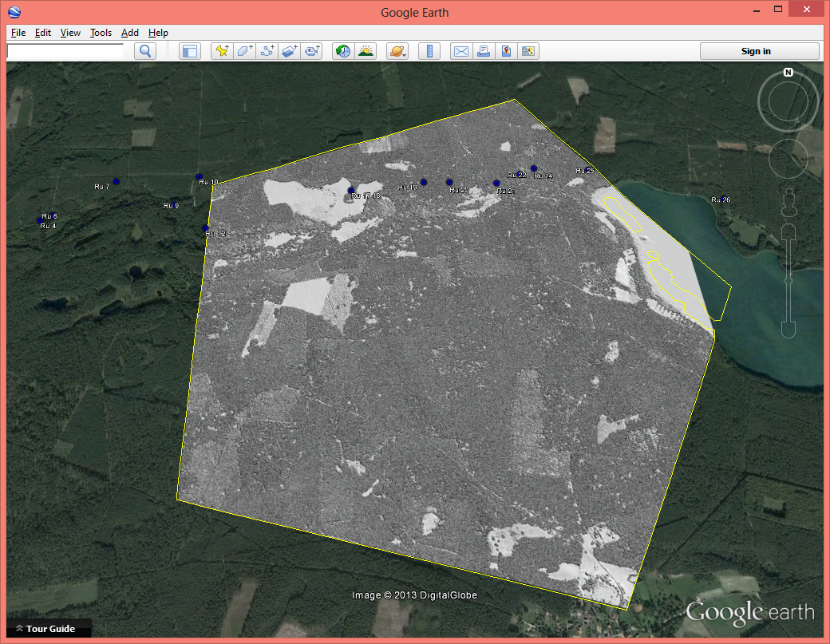
Task: Add a polygon with toolbar icon
Action: coord(244,51)
